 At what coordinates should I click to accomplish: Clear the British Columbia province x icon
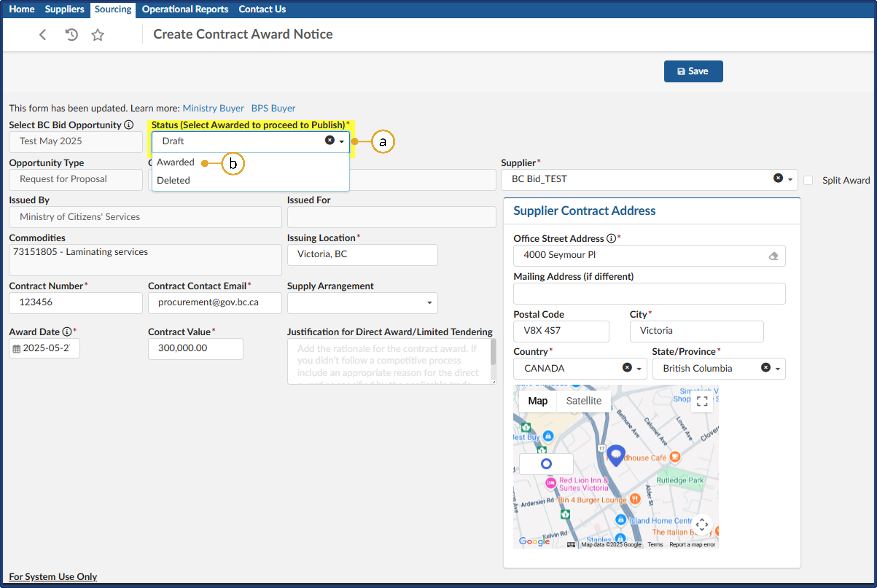pos(766,368)
